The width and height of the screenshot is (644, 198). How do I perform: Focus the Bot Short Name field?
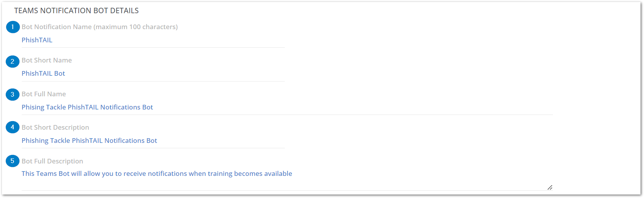tap(153, 74)
